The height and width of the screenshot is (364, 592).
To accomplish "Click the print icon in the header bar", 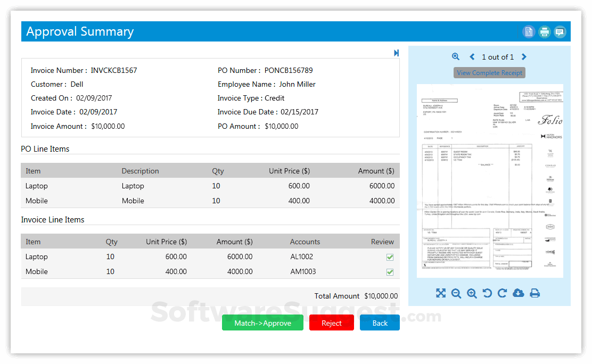I will (x=544, y=31).
